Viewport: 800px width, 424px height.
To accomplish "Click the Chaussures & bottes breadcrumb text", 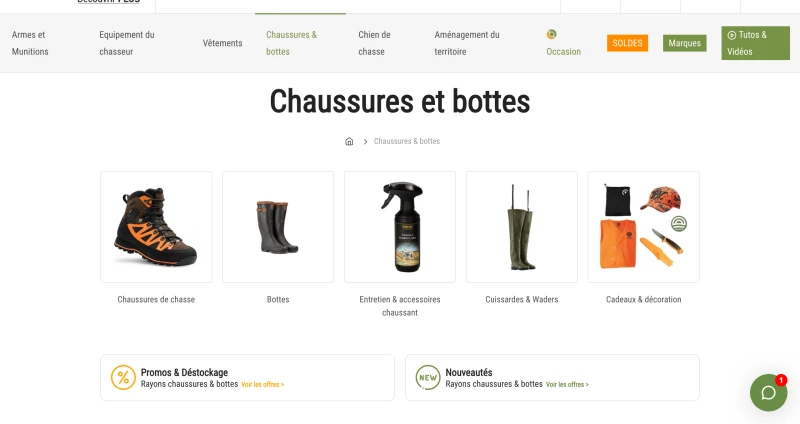I will coord(407,141).
